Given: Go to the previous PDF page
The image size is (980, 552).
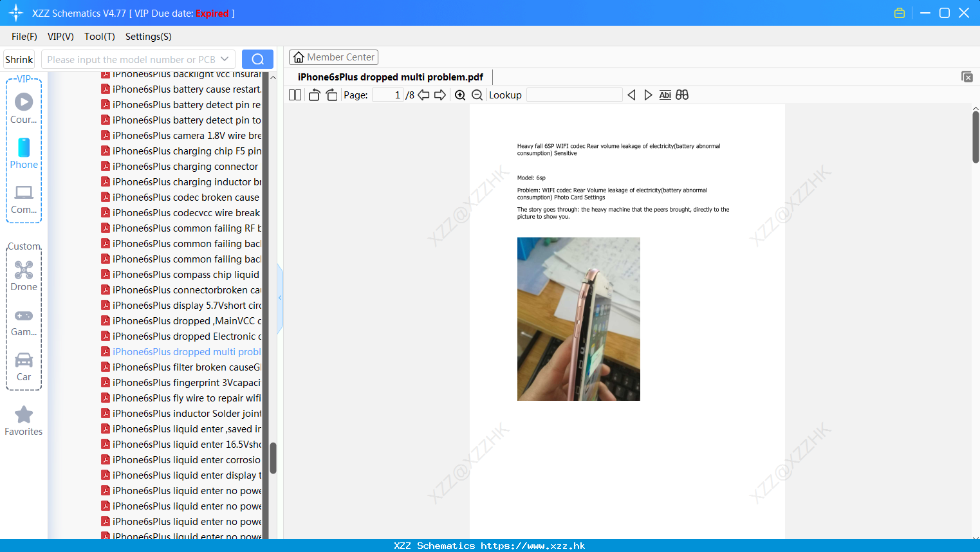Looking at the screenshot, I should coord(423,95).
